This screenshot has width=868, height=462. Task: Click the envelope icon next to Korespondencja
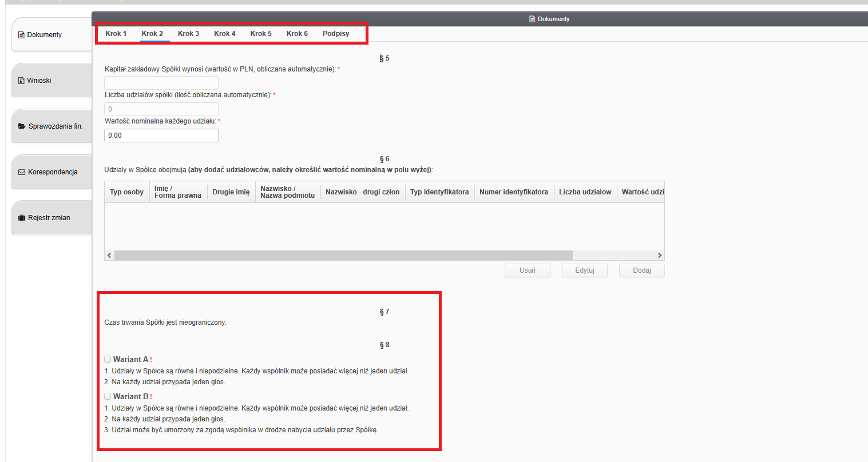(x=22, y=172)
